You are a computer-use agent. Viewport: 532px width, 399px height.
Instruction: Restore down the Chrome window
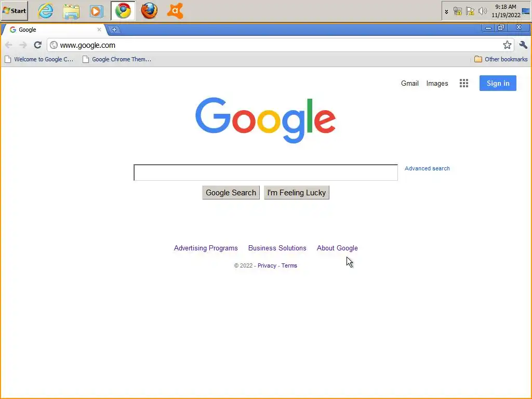(x=501, y=28)
